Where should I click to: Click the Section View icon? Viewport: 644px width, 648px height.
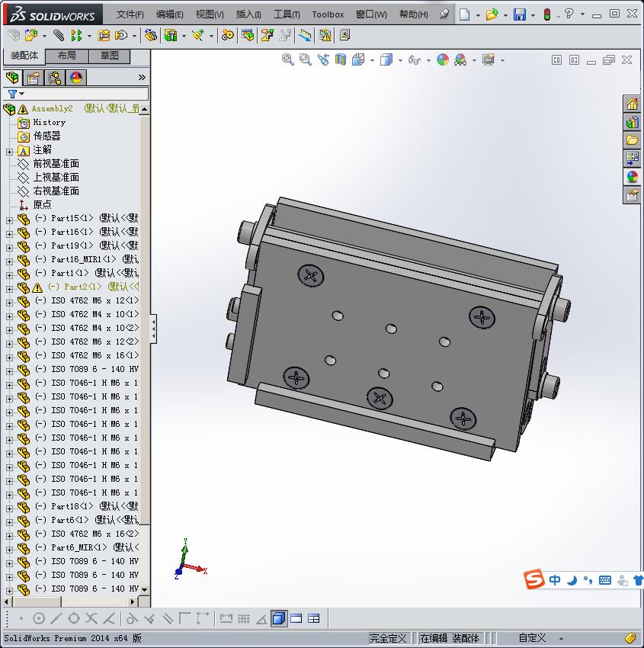tap(341, 60)
